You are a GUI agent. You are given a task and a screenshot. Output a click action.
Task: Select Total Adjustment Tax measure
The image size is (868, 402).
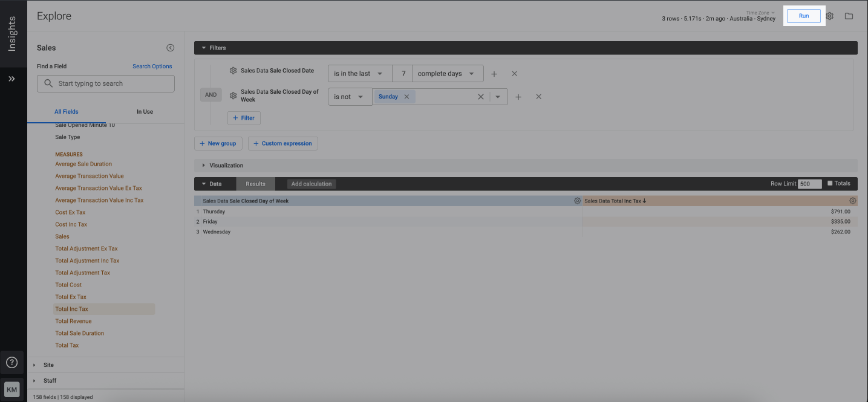(x=83, y=273)
